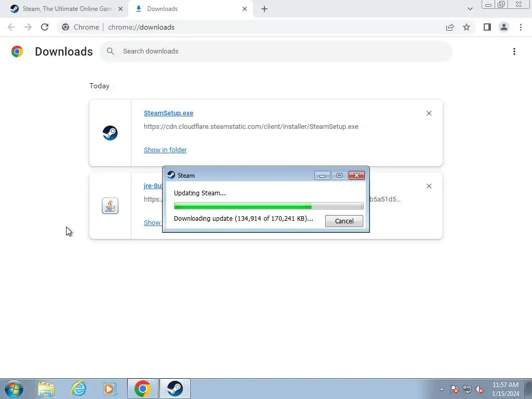Remove SteamSetup.exe from the downloads list
The height and width of the screenshot is (399, 532).
point(429,113)
